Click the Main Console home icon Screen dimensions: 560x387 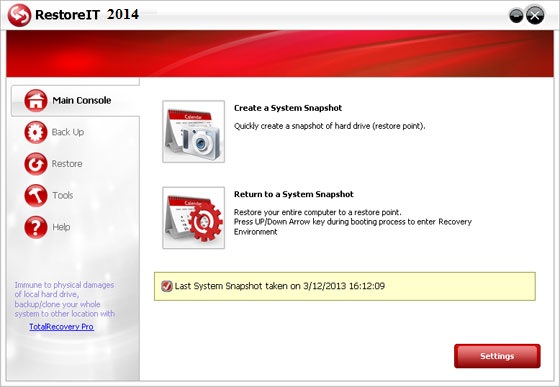point(36,100)
